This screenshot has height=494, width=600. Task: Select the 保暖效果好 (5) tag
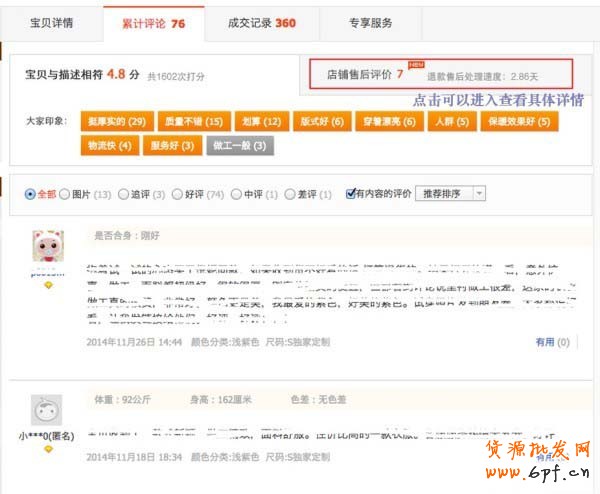point(519,121)
